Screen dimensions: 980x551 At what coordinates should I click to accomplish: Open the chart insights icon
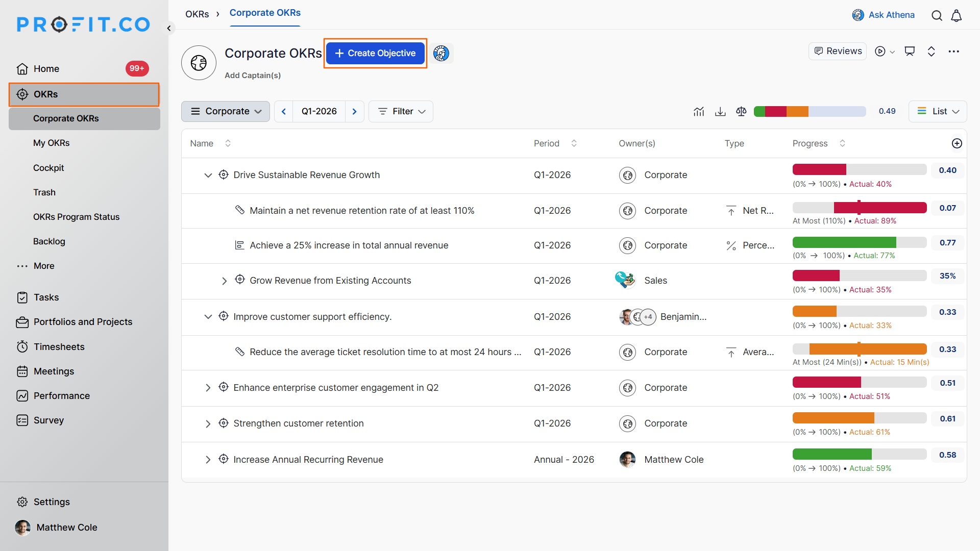point(699,111)
